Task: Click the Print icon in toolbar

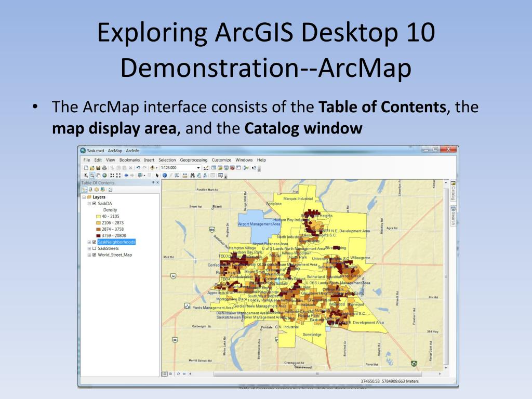Action: coord(104,168)
